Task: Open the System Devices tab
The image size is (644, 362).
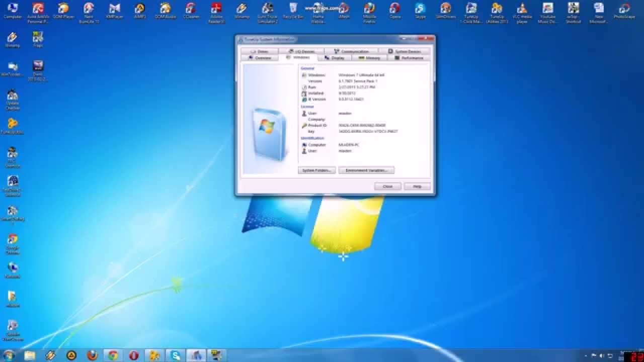Action: click(x=408, y=51)
